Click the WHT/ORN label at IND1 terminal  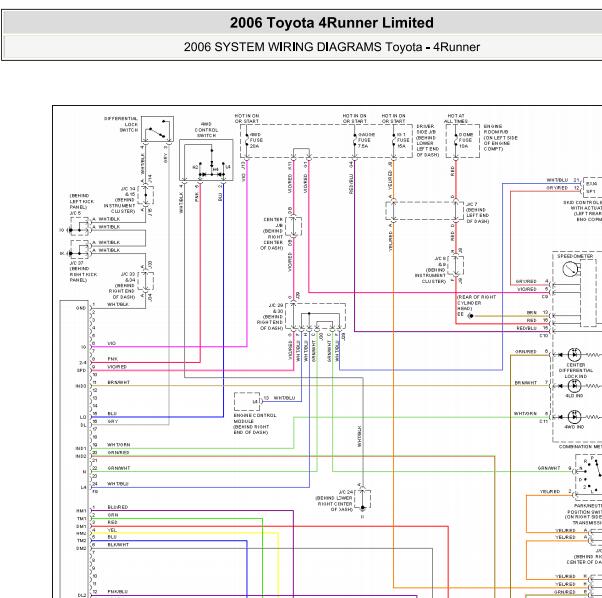click(x=119, y=444)
